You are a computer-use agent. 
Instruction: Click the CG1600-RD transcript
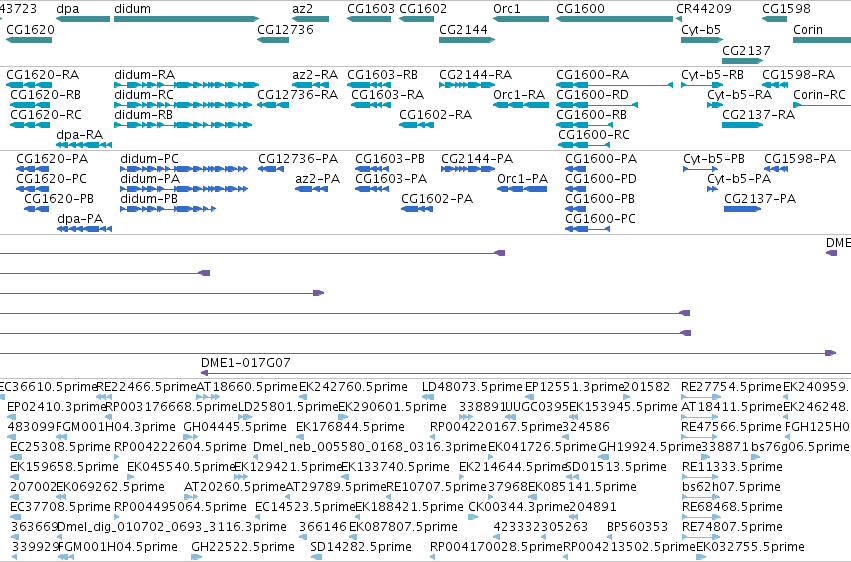tap(597, 105)
